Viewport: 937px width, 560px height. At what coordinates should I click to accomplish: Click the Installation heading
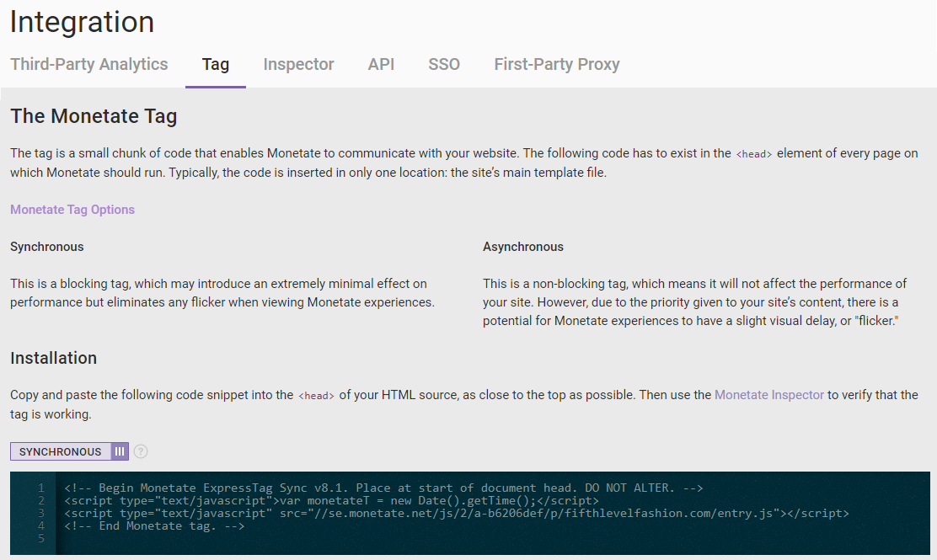click(x=53, y=358)
